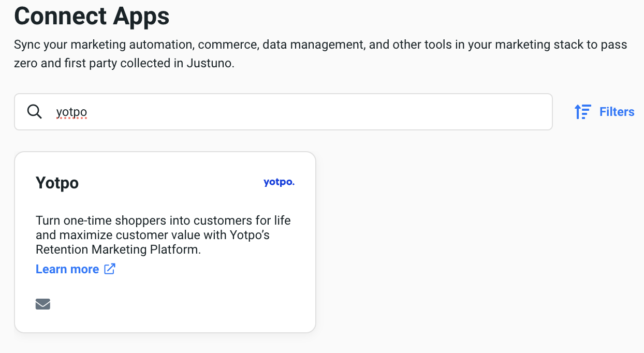
Task: Click external link icon beside Learn more
Action: (x=110, y=269)
